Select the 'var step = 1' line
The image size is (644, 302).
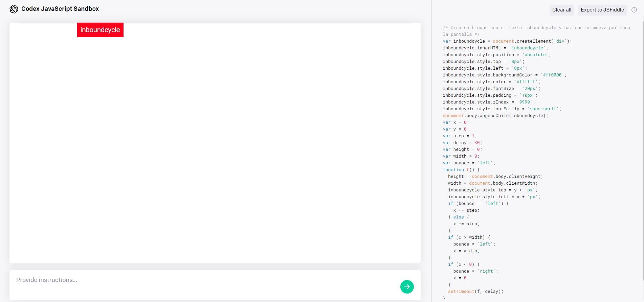click(x=460, y=136)
